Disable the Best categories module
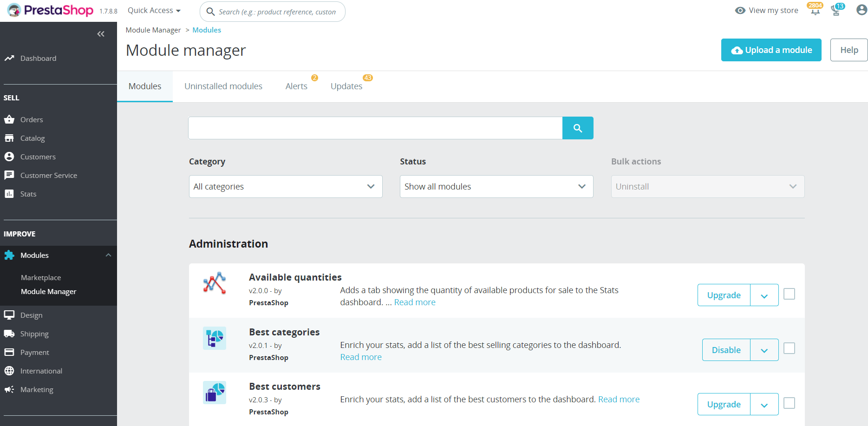The image size is (868, 426). point(726,350)
